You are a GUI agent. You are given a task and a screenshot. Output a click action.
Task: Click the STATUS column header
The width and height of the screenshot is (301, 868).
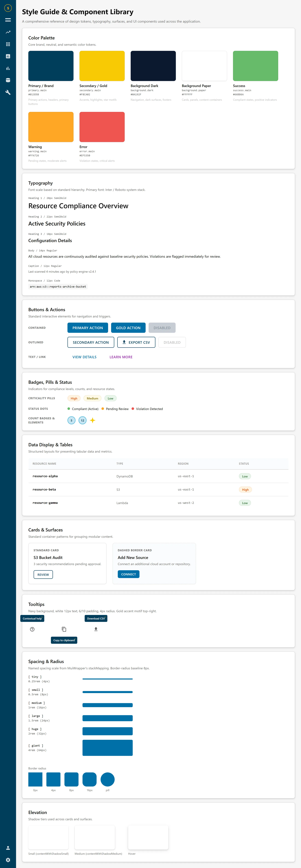point(244,464)
